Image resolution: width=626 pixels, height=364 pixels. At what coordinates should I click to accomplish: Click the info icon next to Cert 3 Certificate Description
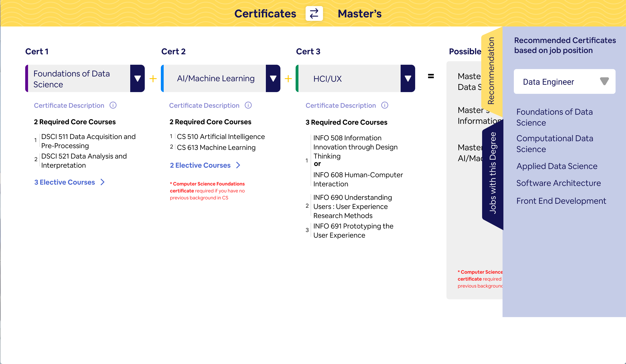(x=385, y=105)
